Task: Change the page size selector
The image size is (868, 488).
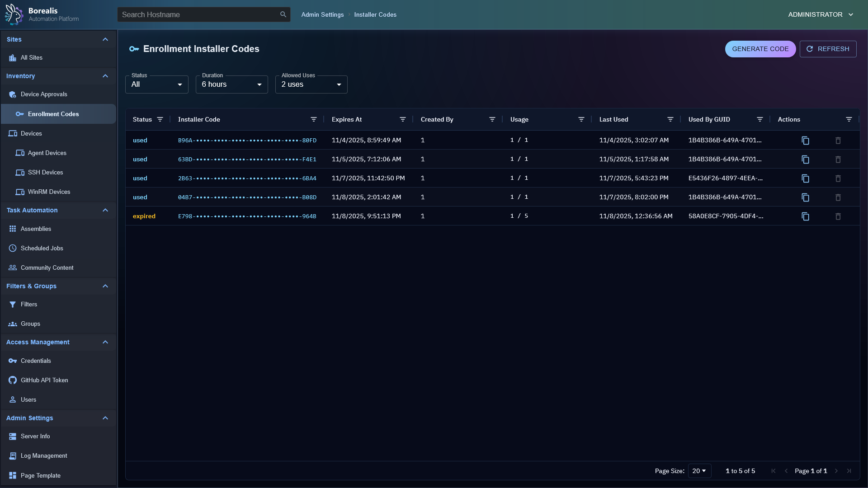Action: click(x=699, y=471)
